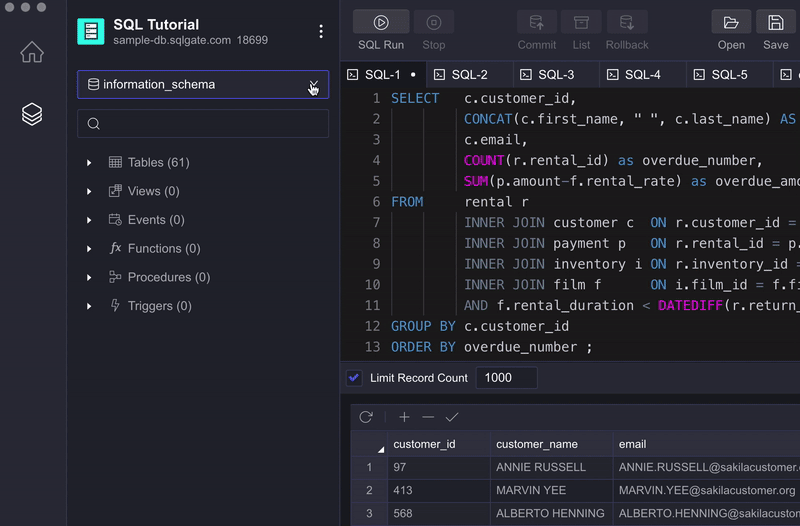
Task: Click the database icon in schema selector
Action: 93,84
